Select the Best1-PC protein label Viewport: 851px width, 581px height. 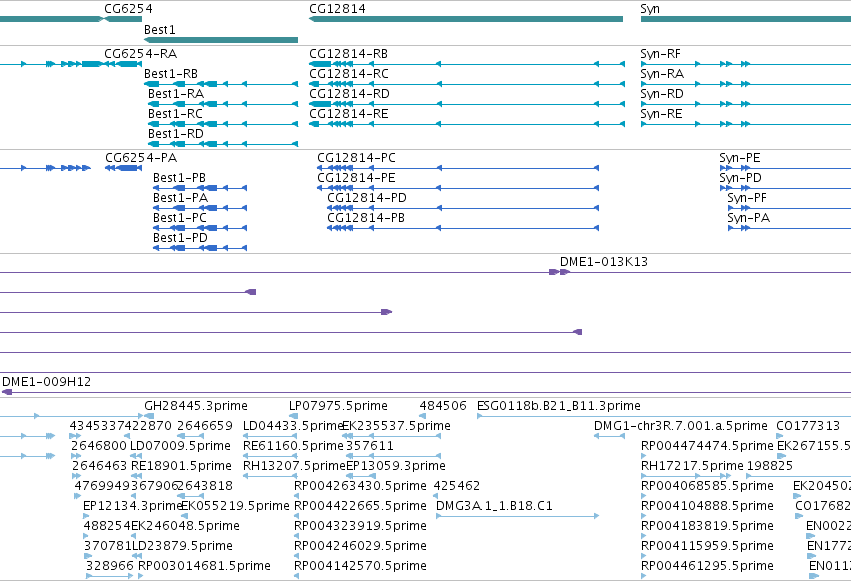tap(180, 218)
